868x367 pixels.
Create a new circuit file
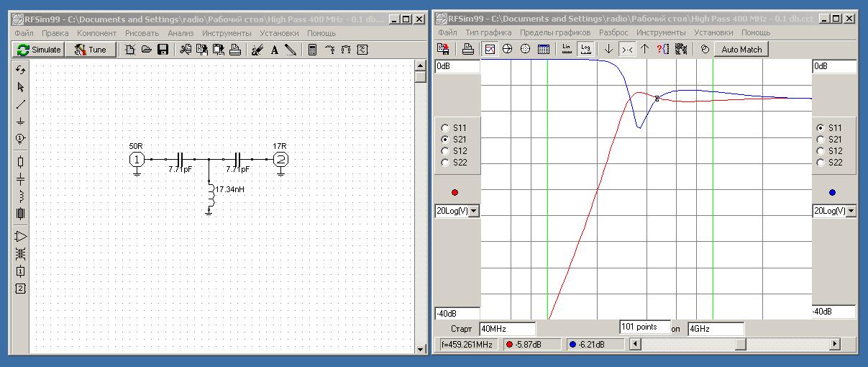[x=129, y=50]
